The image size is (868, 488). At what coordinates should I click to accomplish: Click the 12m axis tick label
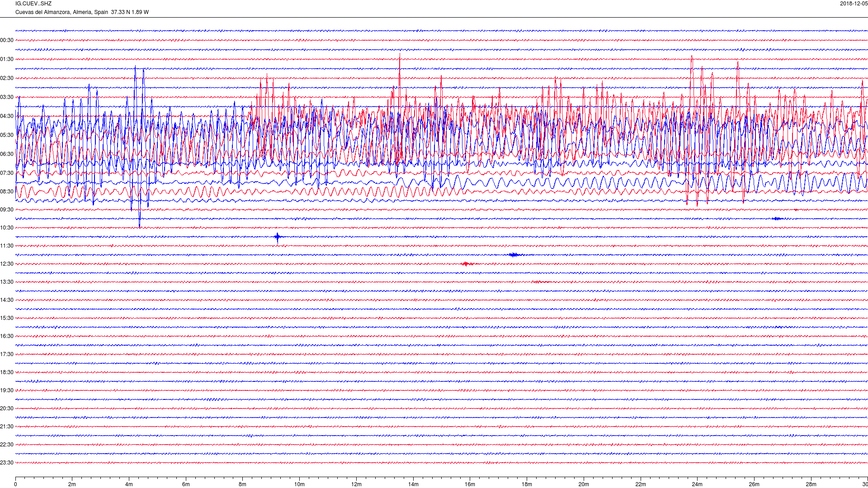coord(356,484)
